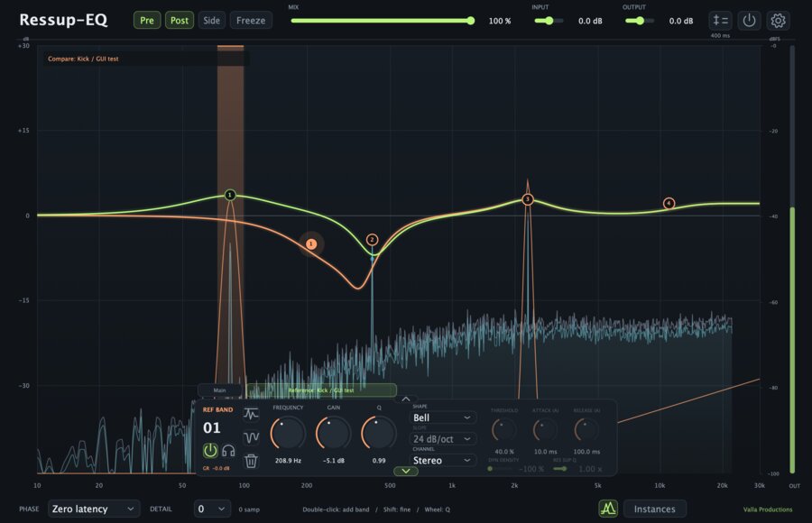Click the 208.9 Hz frequency value
The width and height of the screenshot is (812, 523).
tap(288, 461)
